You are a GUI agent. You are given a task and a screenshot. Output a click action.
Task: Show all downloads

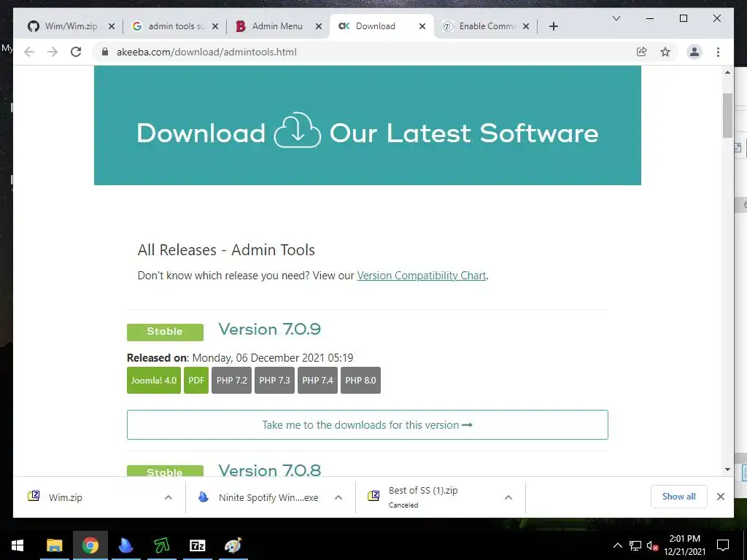click(679, 496)
